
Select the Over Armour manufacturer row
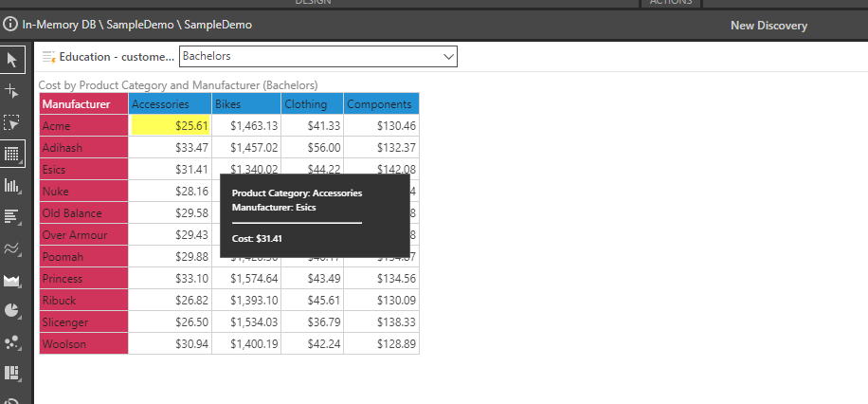pos(84,235)
